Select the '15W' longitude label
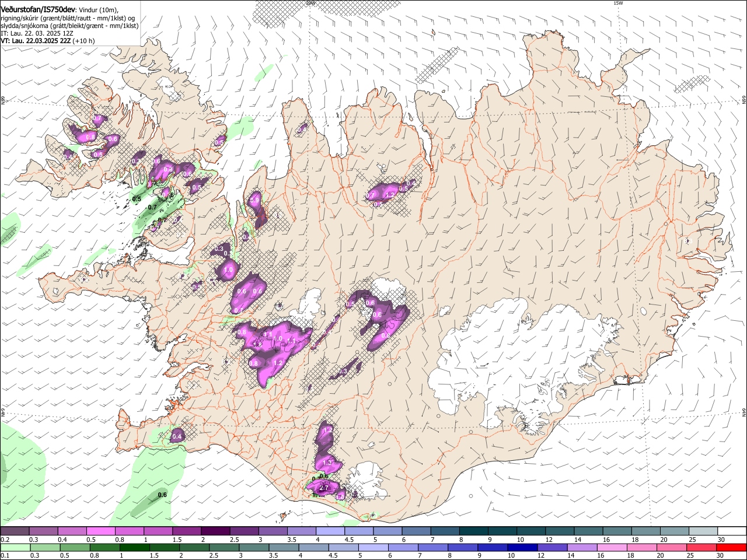Image resolution: width=747 pixels, height=560 pixels. pyautogui.click(x=618, y=3)
